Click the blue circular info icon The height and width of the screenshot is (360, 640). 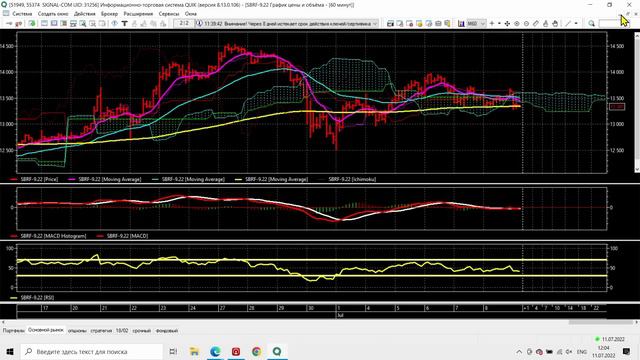115,23
